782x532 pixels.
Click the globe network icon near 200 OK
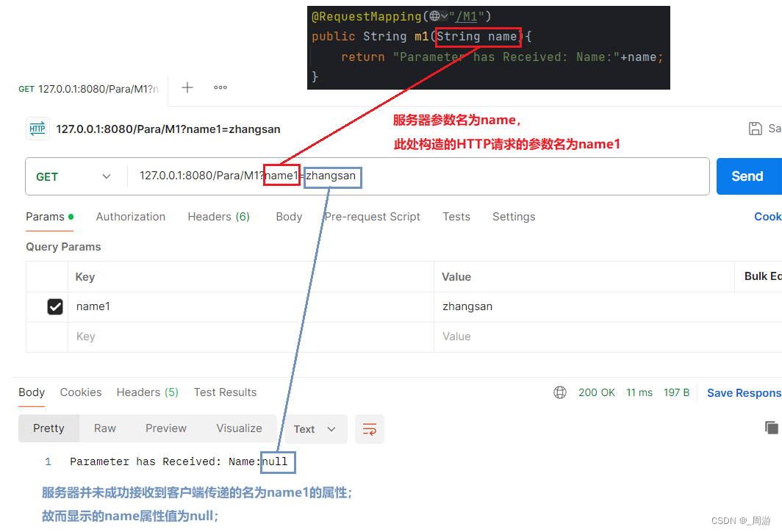pyautogui.click(x=560, y=392)
